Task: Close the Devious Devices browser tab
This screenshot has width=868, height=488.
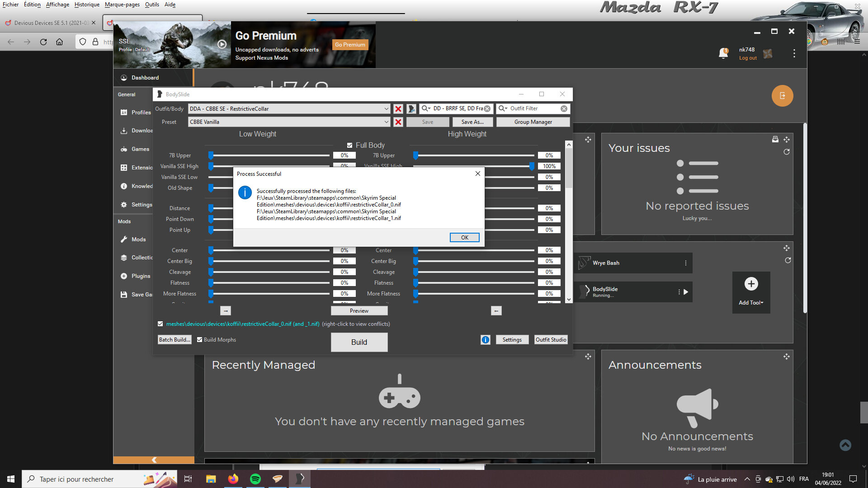Action: (x=94, y=23)
